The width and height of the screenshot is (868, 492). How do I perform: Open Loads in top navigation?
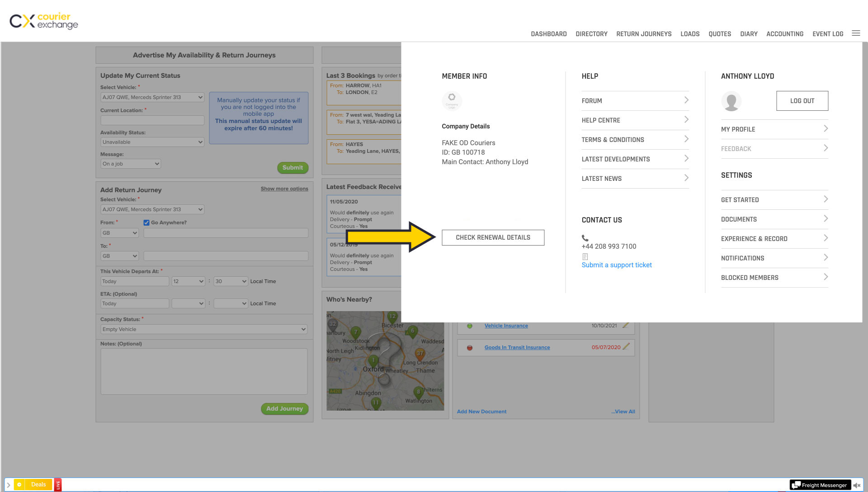point(690,34)
